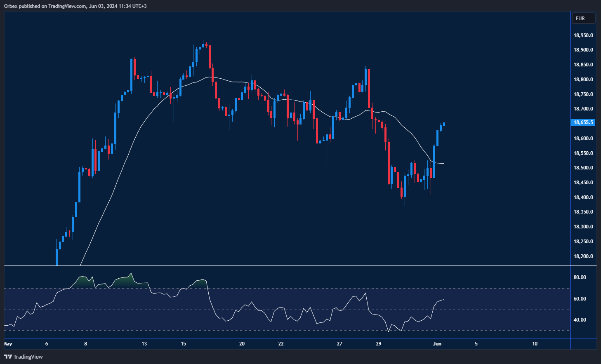Select the 18,950.0 price axis label
This screenshot has height=364, width=601.
pyautogui.click(x=583, y=35)
